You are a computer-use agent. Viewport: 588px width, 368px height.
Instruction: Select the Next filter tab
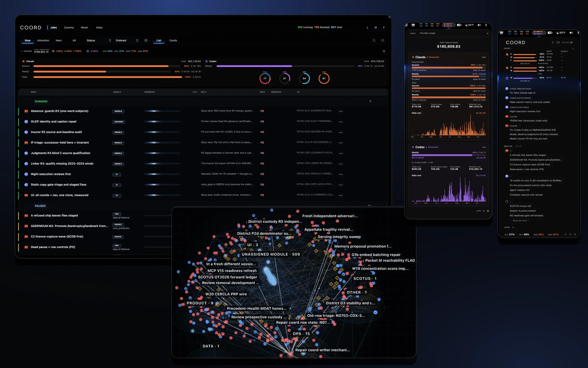(59, 40)
